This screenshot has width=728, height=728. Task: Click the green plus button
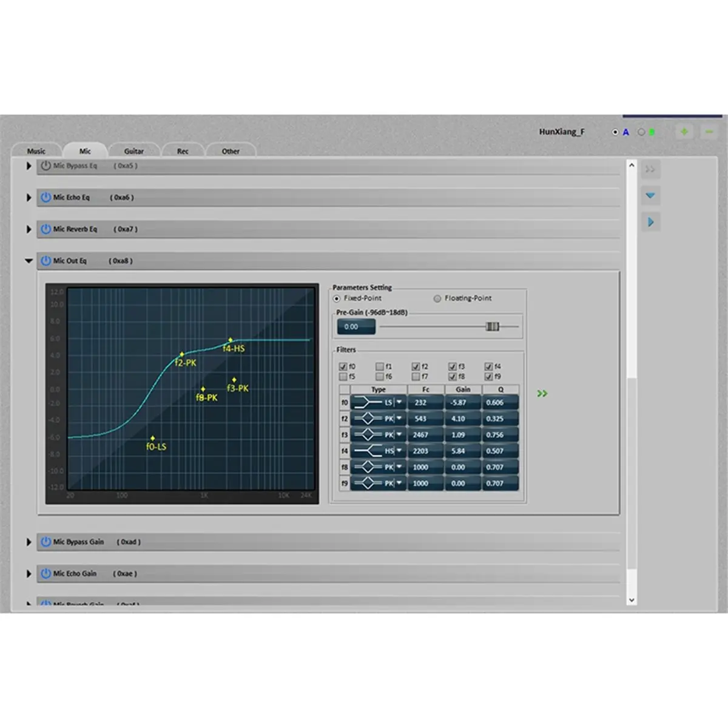click(684, 132)
